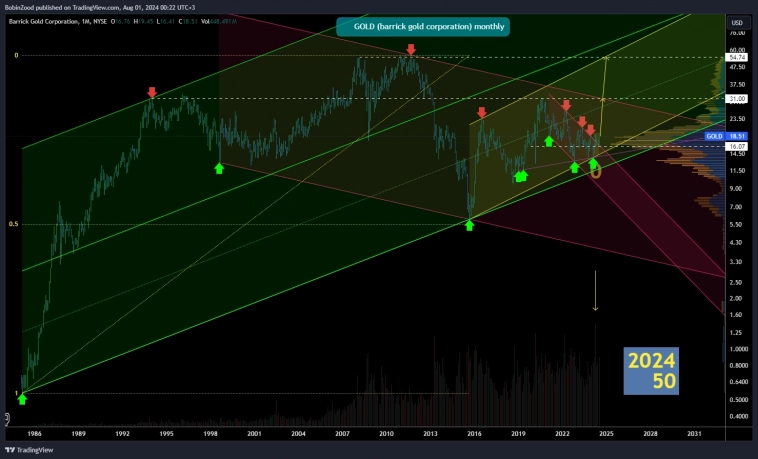Click the 37.50 price axis value
The image size is (758, 459).
point(737,84)
